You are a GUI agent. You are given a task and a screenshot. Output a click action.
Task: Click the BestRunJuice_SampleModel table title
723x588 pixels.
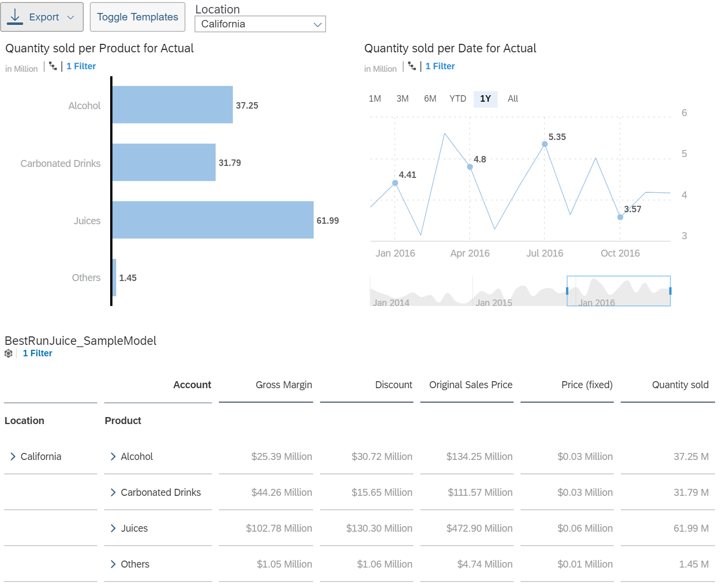tap(80, 340)
